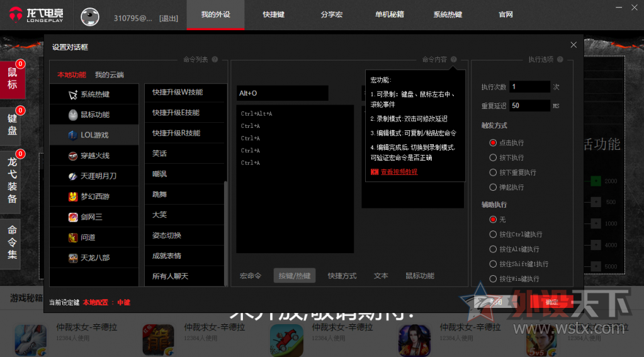Screen dimensions: 644x357
Task: Select the 弹起执行 trigger option
Action: (x=493, y=187)
